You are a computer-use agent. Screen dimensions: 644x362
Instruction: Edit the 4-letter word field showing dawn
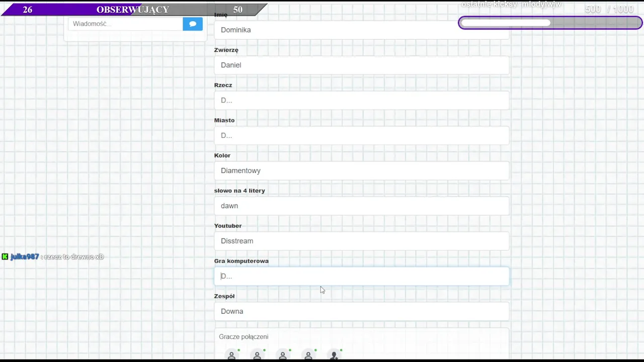[361, 206]
